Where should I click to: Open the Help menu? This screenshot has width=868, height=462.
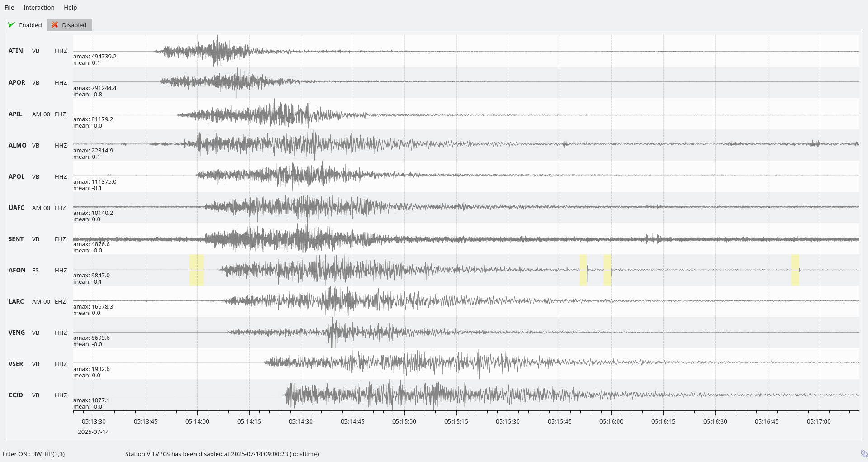70,7
